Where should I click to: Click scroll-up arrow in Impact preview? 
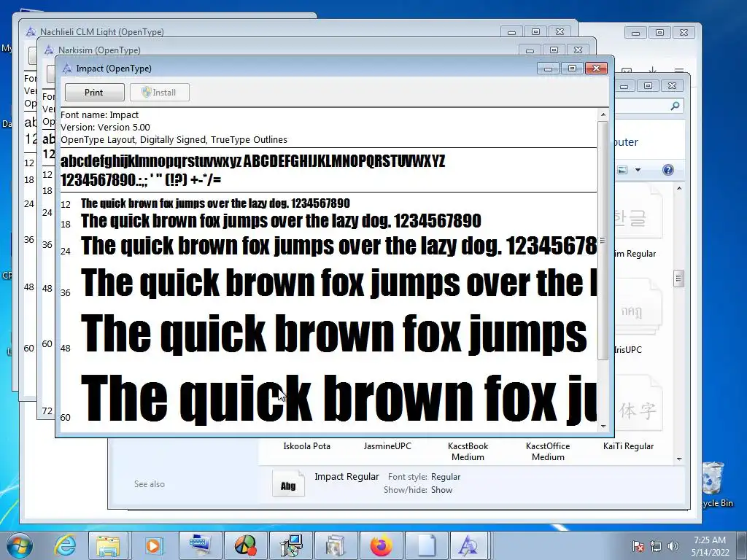[x=603, y=114]
